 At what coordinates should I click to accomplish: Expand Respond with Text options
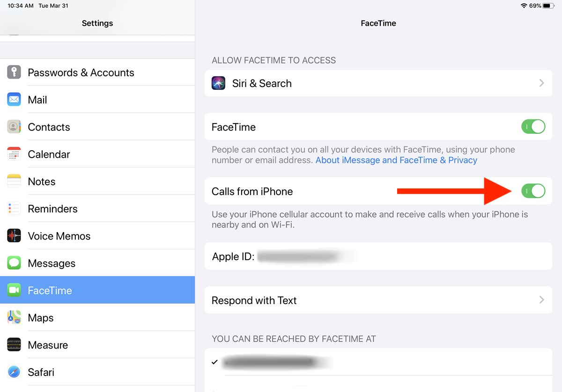point(541,300)
